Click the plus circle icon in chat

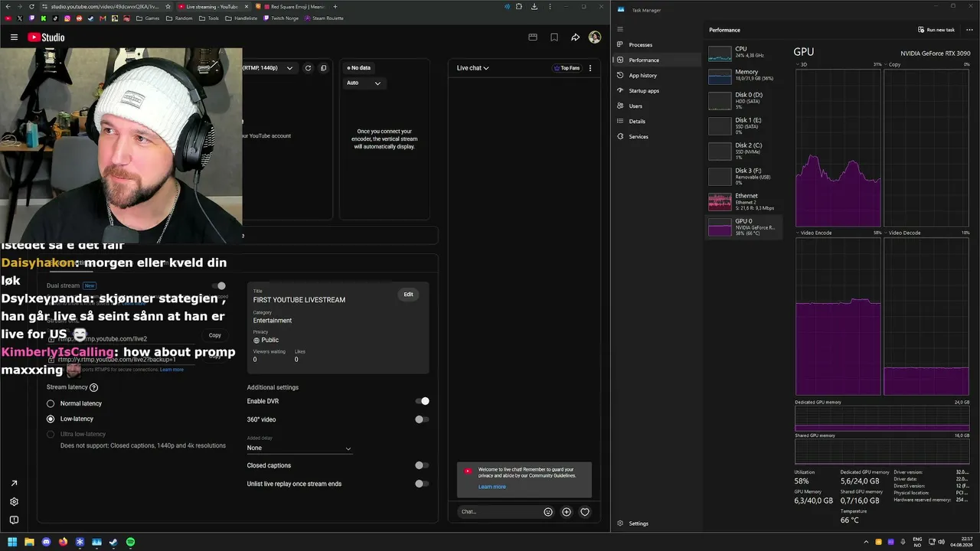(567, 512)
